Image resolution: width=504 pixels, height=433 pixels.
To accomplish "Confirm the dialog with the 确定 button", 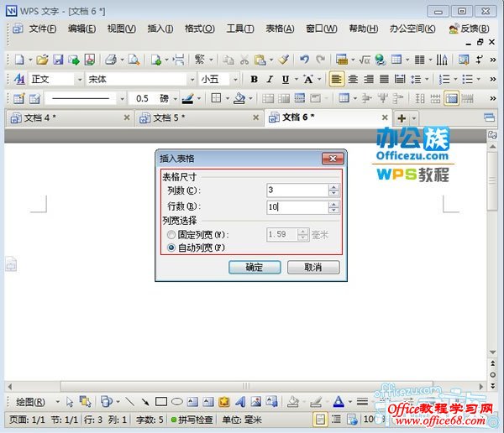I will 255,267.
